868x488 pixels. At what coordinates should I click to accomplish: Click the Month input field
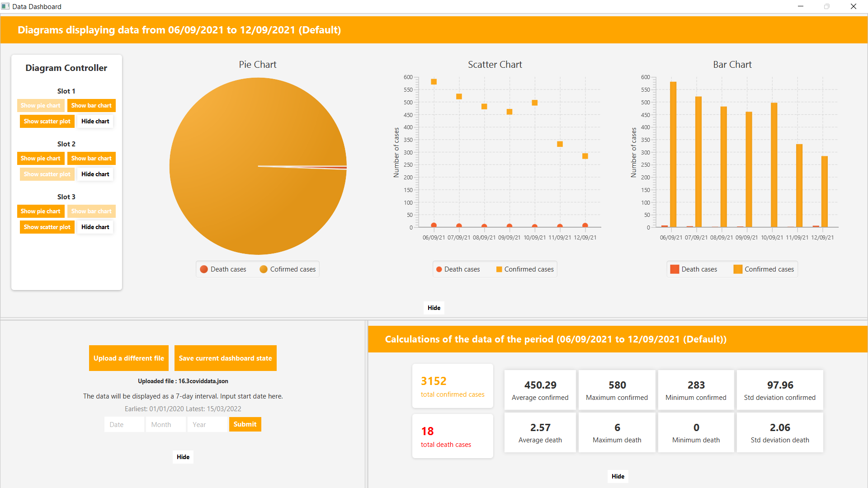click(x=165, y=424)
